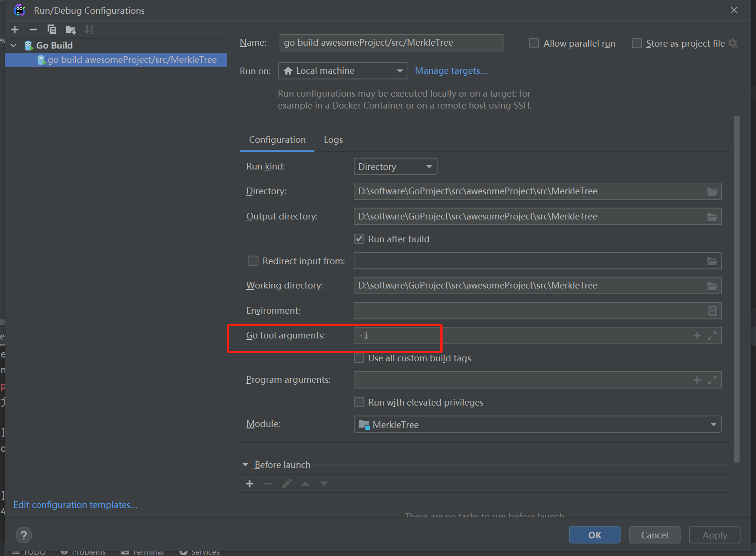Click the GoLand logo in title bar
This screenshot has height=556, width=756.
coord(20,10)
